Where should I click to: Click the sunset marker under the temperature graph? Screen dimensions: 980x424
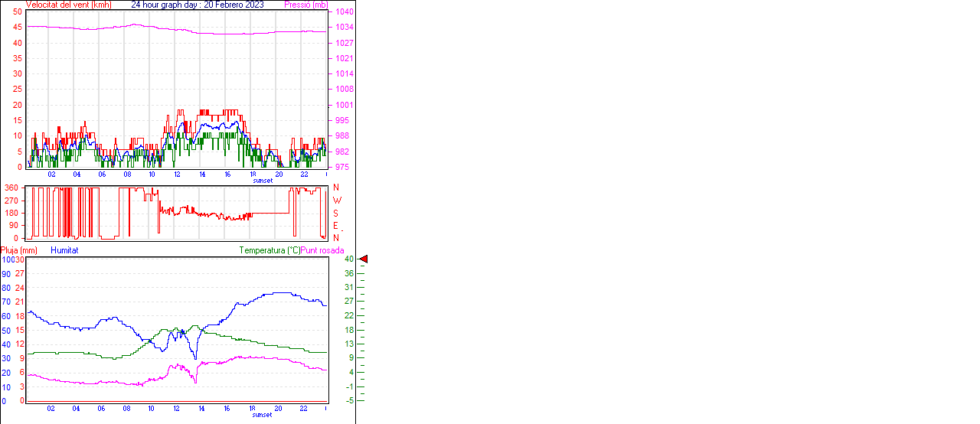[262, 415]
